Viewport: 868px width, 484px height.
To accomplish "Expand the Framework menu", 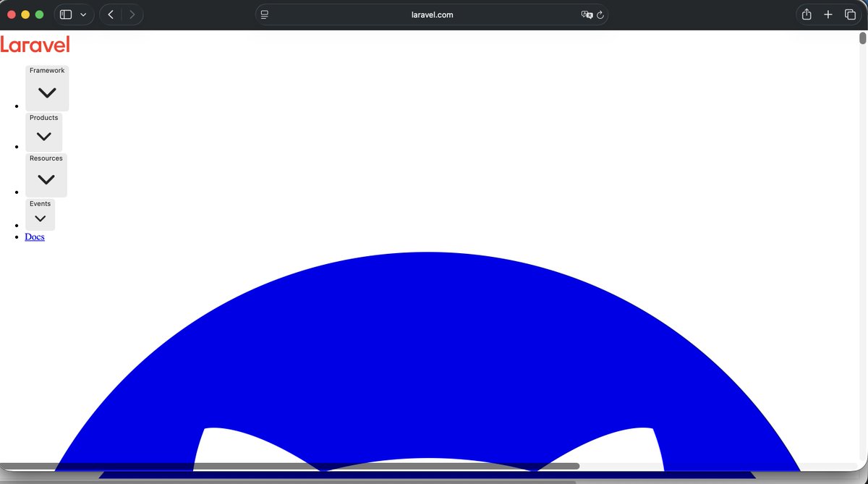I will point(47,88).
